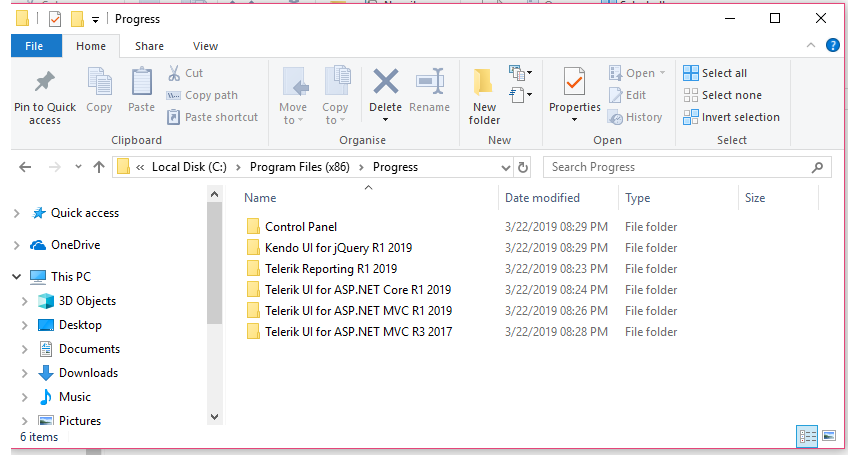Screen dimensions: 862x455
Task: Select Telerik UI for ASP.NET Core R1 2019
Action: pos(358,290)
